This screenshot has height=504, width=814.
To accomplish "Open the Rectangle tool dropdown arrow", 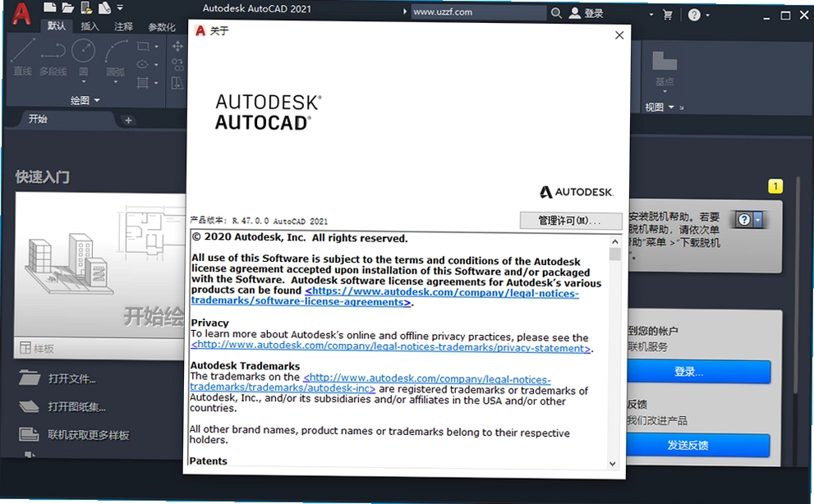I will (156, 46).
